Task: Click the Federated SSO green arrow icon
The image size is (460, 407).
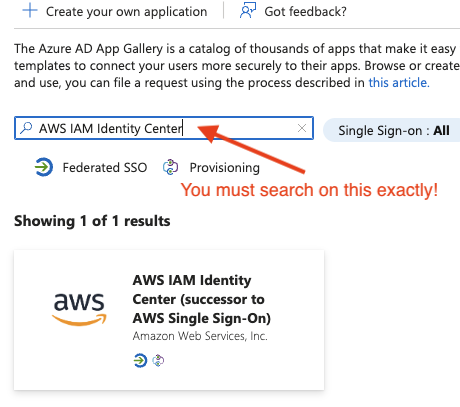Action: pyautogui.click(x=44, y=167)
